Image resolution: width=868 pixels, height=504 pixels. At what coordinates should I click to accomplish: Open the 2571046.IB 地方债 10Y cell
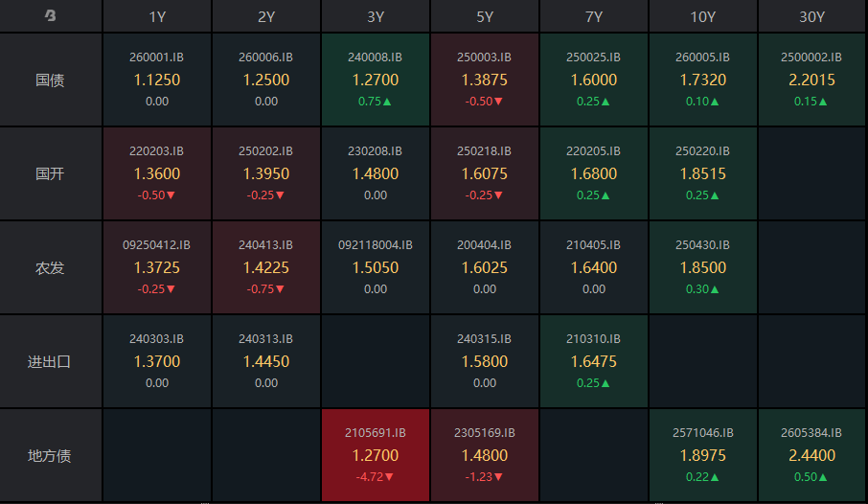[x=703, y=455]
